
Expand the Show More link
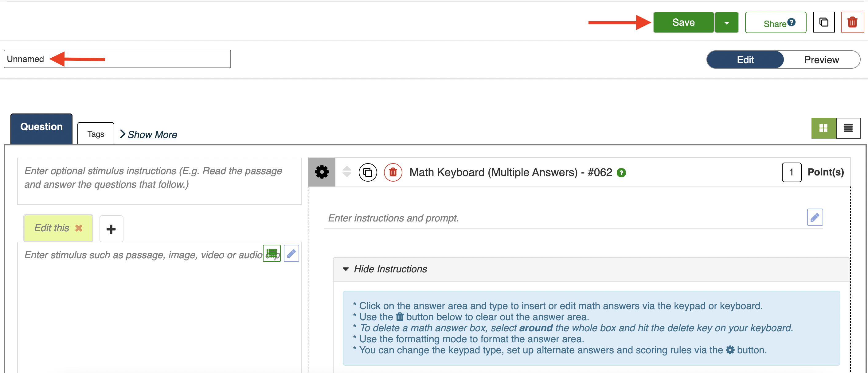pyautogui.click(x=152, y=134)
